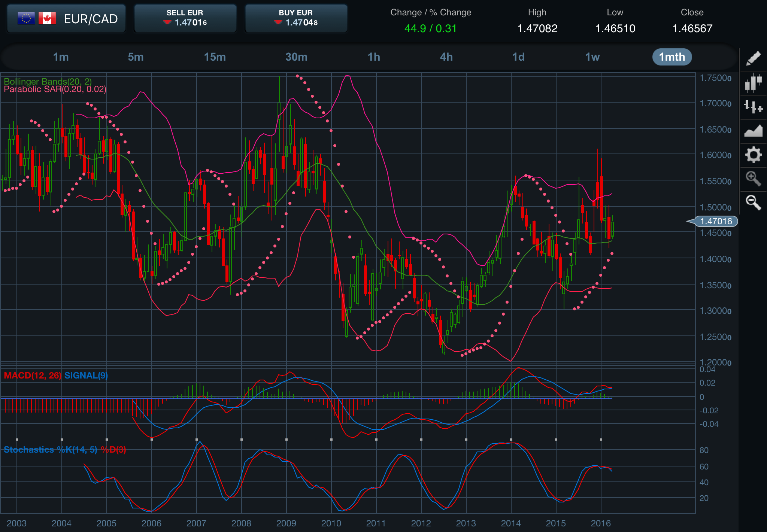Click the European Union flag icon
This screenshot has height=532, width=767.
click(26, 18)
